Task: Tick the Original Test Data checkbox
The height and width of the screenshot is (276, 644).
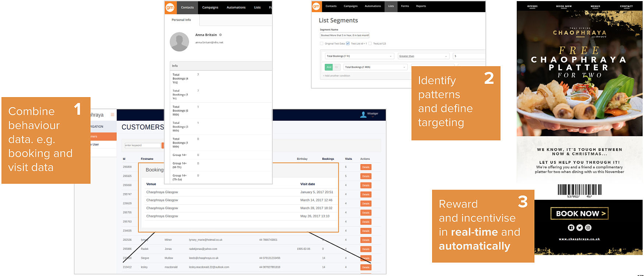Action: [321, 43]
